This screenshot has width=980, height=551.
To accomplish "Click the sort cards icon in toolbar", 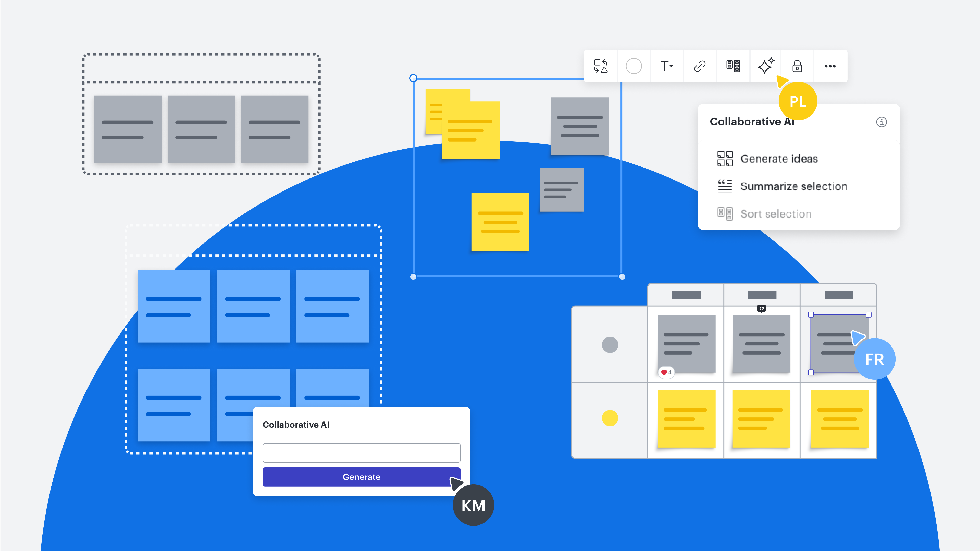I will (x=733, y=66).
